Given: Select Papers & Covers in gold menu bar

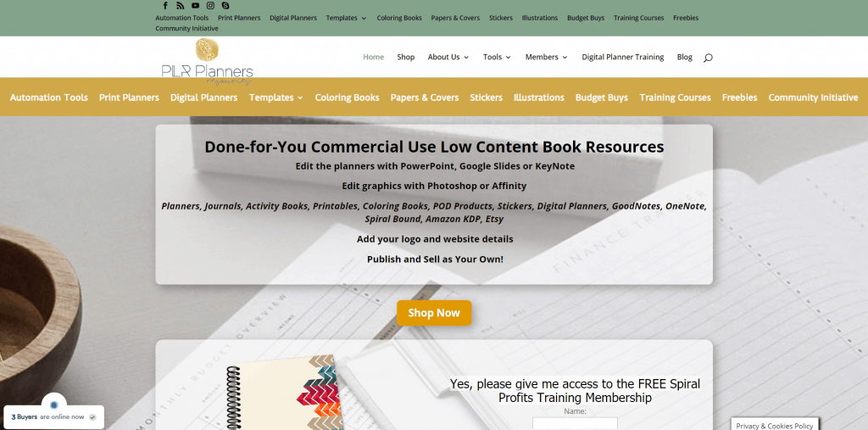Looking at the screenshot, I should click(425, 98).
